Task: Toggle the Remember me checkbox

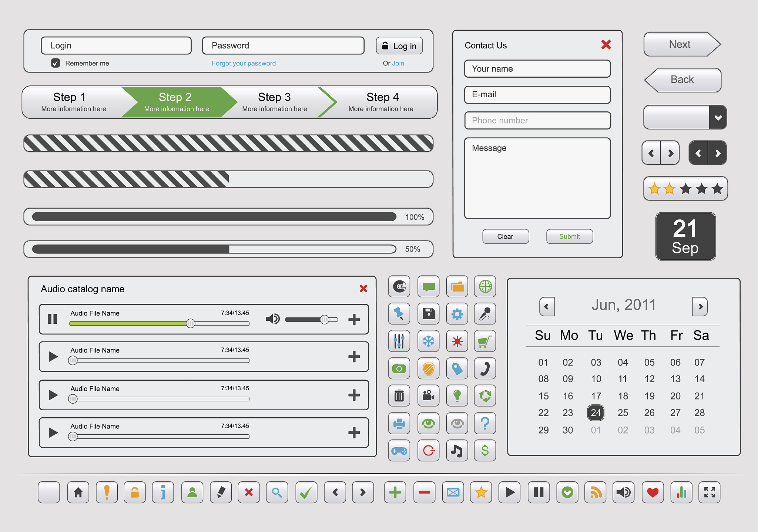Action: pos(56,63)
